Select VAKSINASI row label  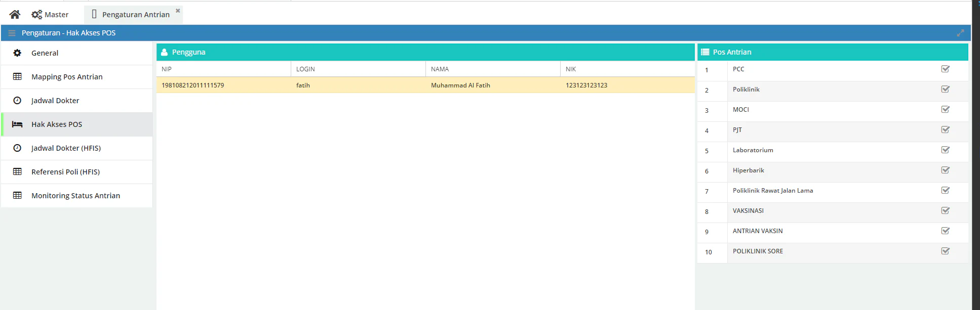[x=748, y=211]
